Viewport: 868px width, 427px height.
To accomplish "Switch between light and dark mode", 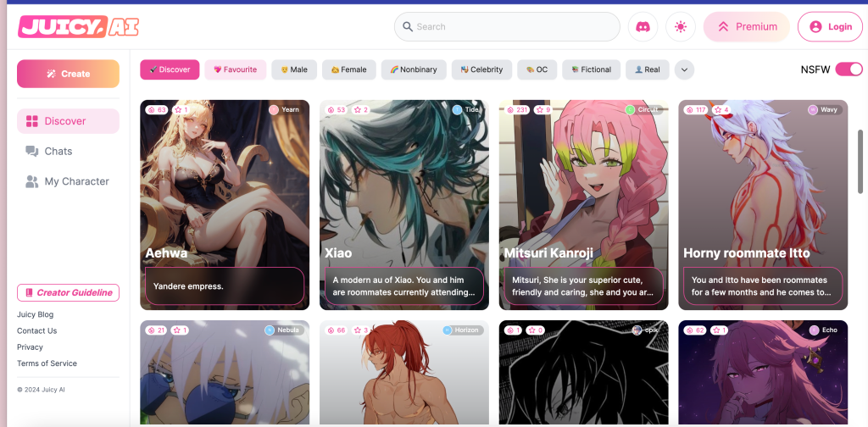I will pyautogui.click(x=680, y=27).
